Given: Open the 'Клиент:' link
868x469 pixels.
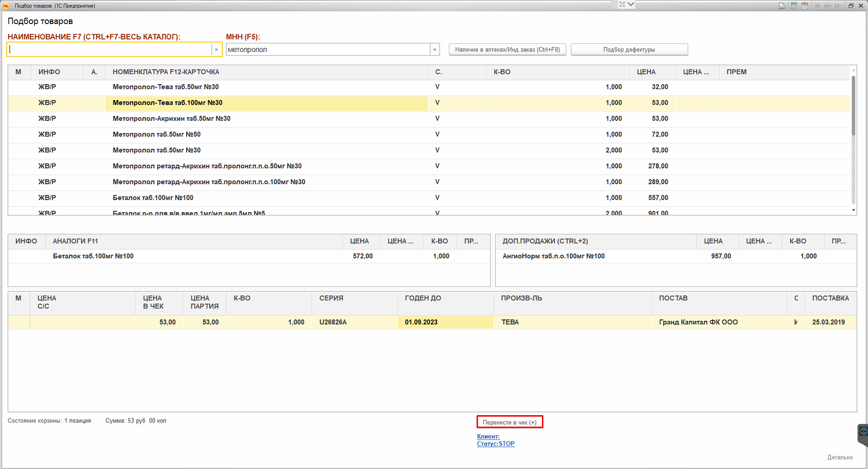Looking at the screenshot, I should [x=488, y=436].
